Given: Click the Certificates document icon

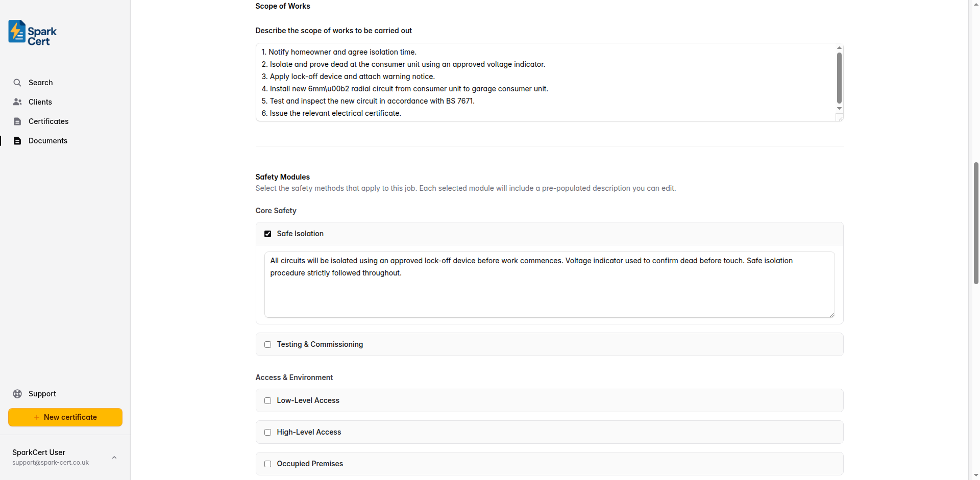Looking at the screenshot, I should (x=17, y=121).
